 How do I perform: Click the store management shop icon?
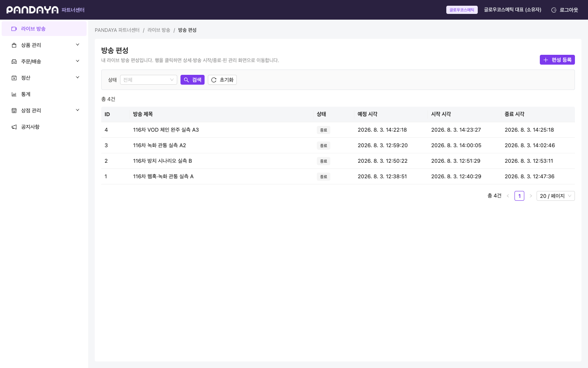tap(14, 110)
